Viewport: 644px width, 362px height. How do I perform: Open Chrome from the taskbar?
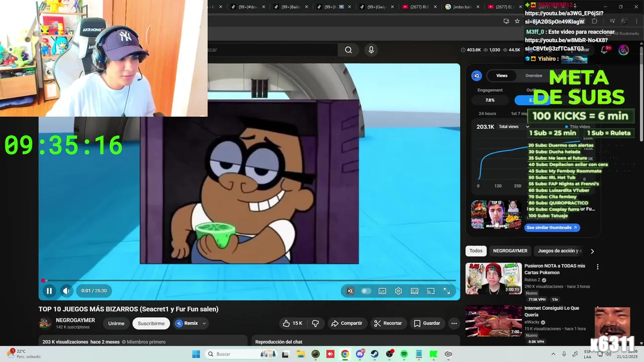click(x=345, y=354)
